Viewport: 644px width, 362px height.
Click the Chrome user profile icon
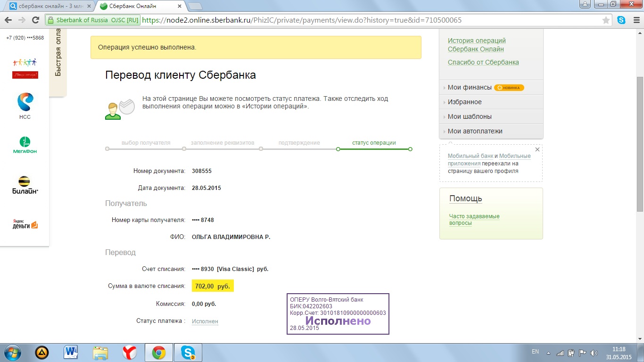pos(585,4)
